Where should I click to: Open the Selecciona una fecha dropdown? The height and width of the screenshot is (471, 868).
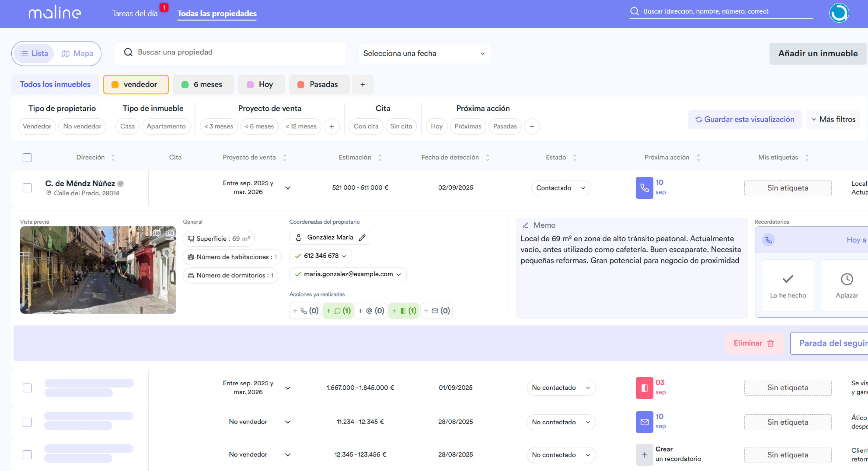(x=424, y=53)
